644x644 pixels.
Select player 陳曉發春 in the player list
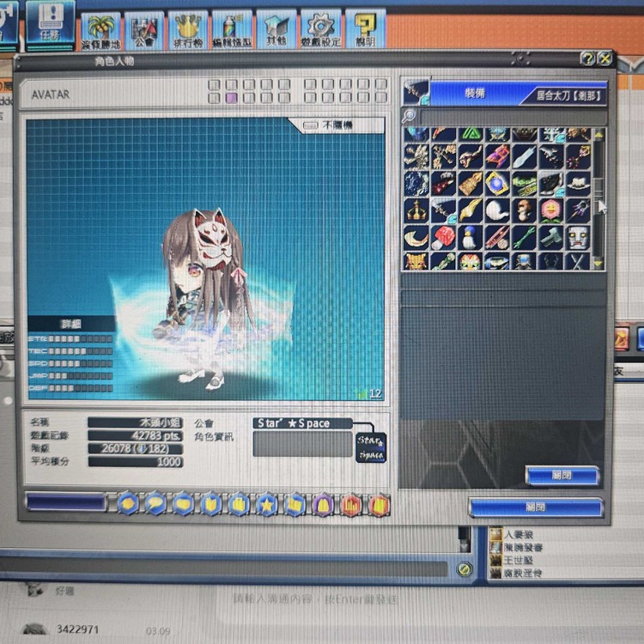[523, 548]
